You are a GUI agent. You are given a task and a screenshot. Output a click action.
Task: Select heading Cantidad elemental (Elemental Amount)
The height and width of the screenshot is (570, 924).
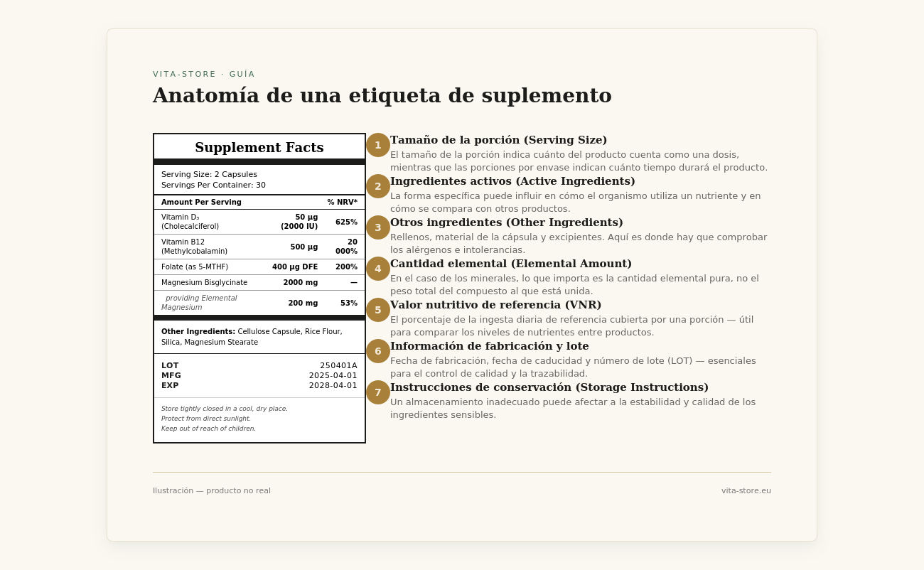[x=511, y=264]
